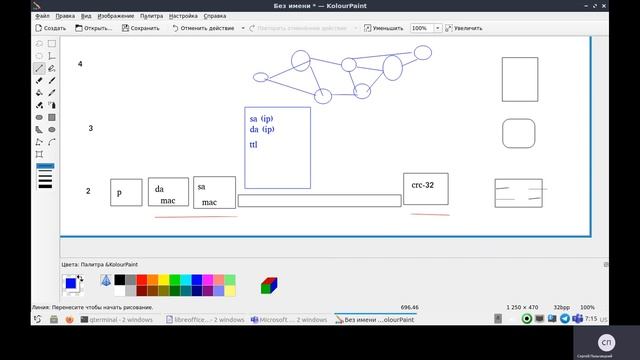Image resolution: width=640 pixels, height=360 pixels.
Task: Expand the zoom level dropdown arrow
Action: 438,28
